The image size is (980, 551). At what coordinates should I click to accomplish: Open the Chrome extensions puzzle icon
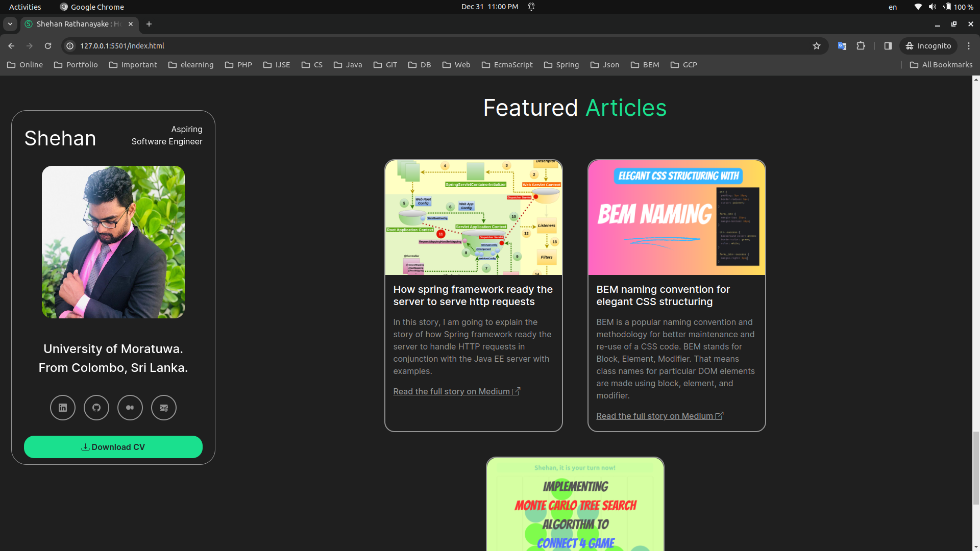[x=861, y=46]
